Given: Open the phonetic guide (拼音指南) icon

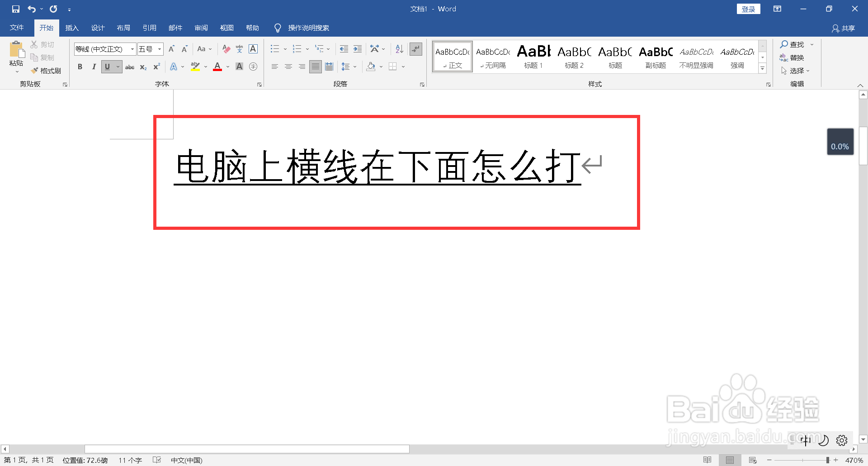Looking at the screenshot, I should pyautogui.click(x=239, y=49).
